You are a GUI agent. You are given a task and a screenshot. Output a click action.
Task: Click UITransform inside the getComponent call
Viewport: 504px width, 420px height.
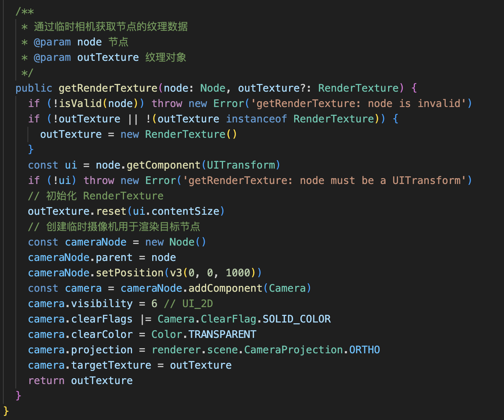[x=241, y=165]
